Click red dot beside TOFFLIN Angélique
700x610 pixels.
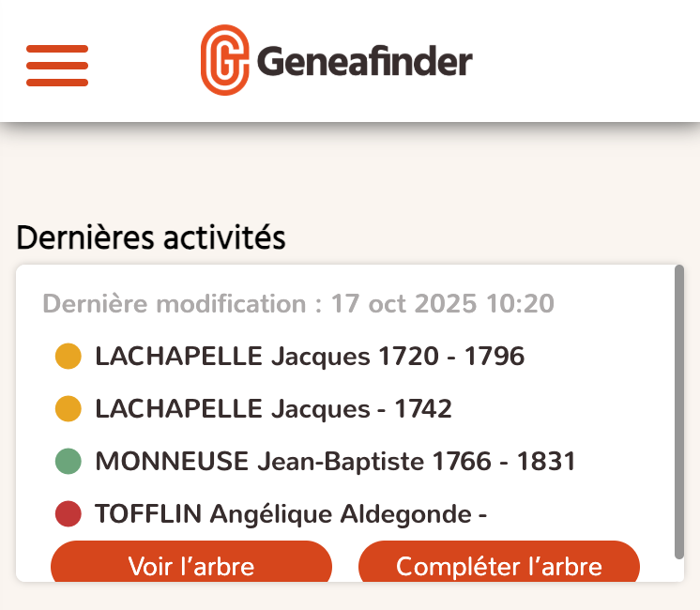tap(68, 514)
